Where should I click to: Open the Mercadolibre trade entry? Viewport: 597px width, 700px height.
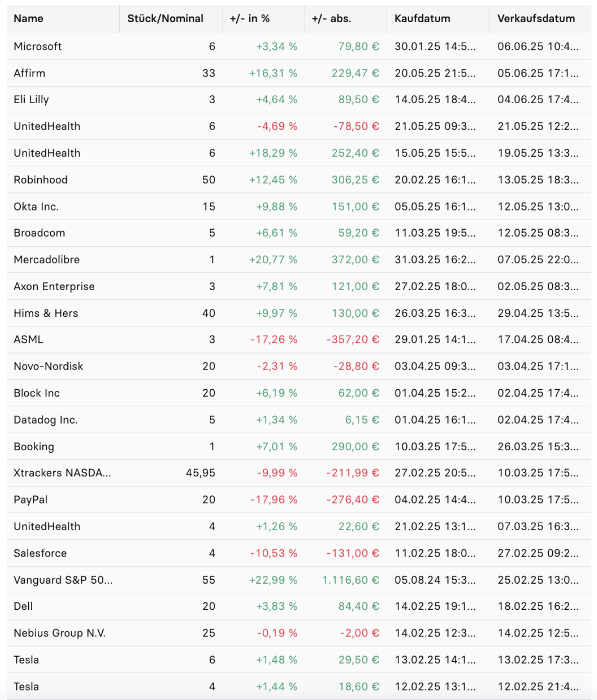(x=299, y=260)
